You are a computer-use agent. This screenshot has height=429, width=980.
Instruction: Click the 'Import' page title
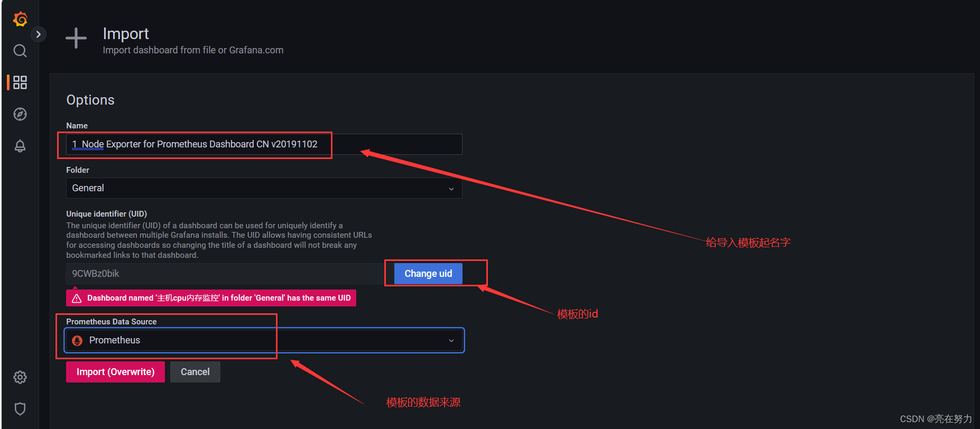coord(126,33)
